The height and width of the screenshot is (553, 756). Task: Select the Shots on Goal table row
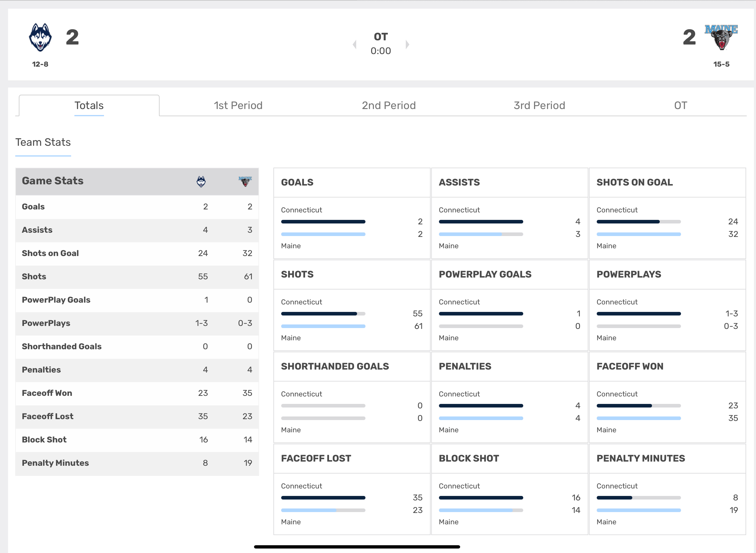[137, 253]
